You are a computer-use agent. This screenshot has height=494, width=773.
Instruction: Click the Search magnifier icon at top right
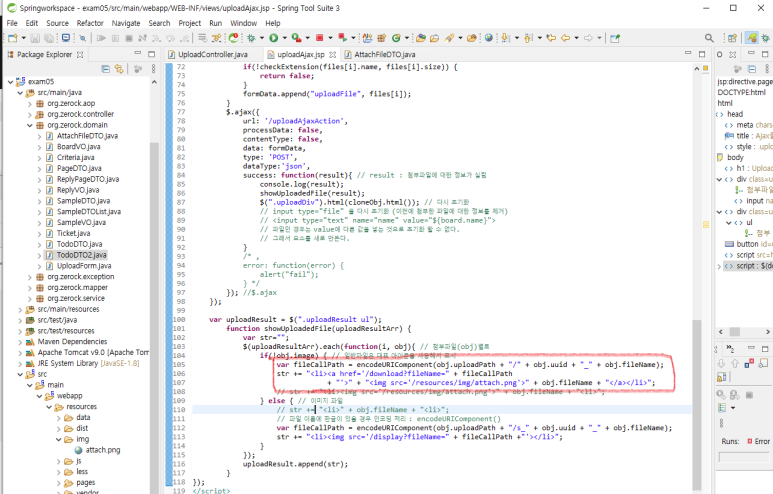[709, 38]
